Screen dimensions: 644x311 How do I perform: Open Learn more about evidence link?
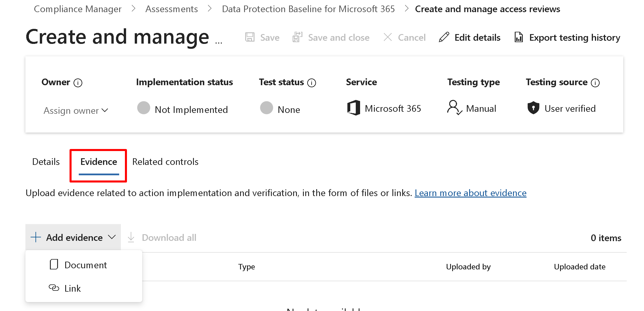pyautogui.click(x=470, y=193)
